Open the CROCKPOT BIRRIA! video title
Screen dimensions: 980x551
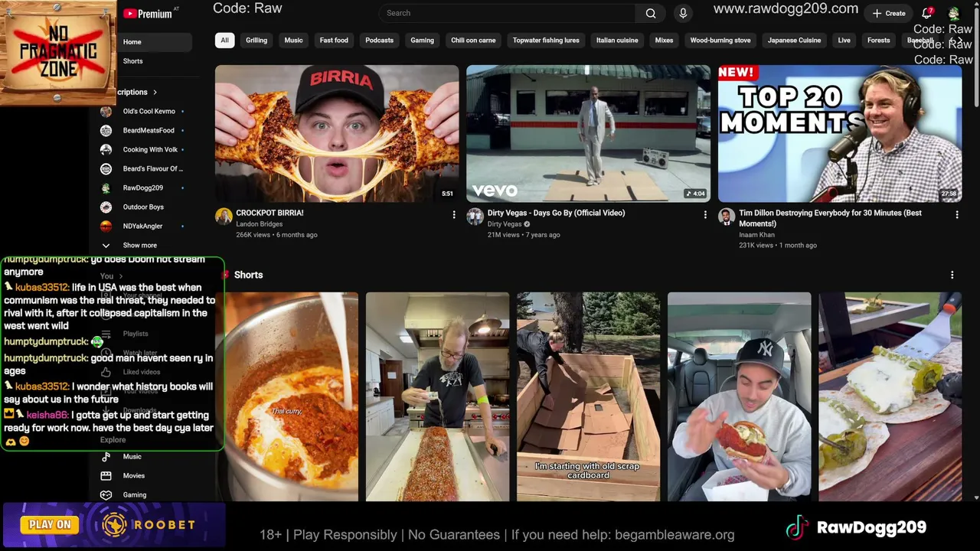tap(269, 213)
